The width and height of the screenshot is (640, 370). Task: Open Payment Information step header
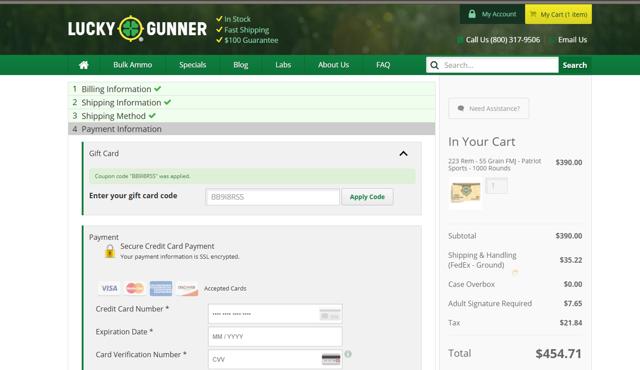[x=251, y=129]
